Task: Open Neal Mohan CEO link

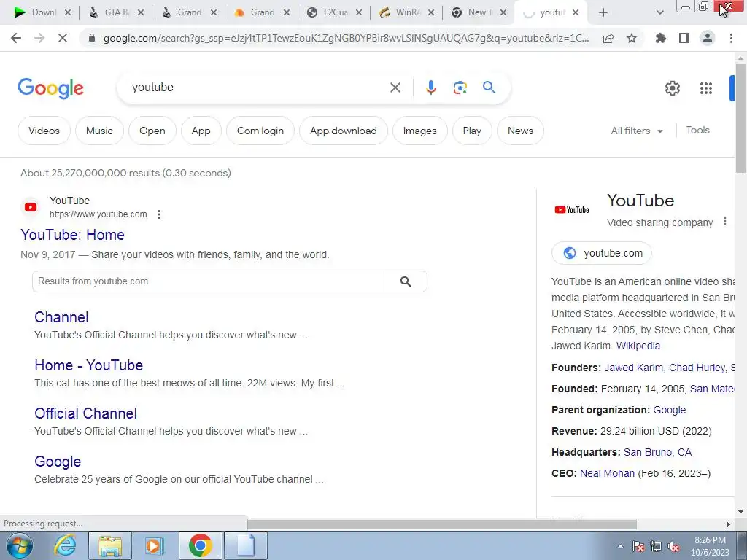Action: (607, 473)
